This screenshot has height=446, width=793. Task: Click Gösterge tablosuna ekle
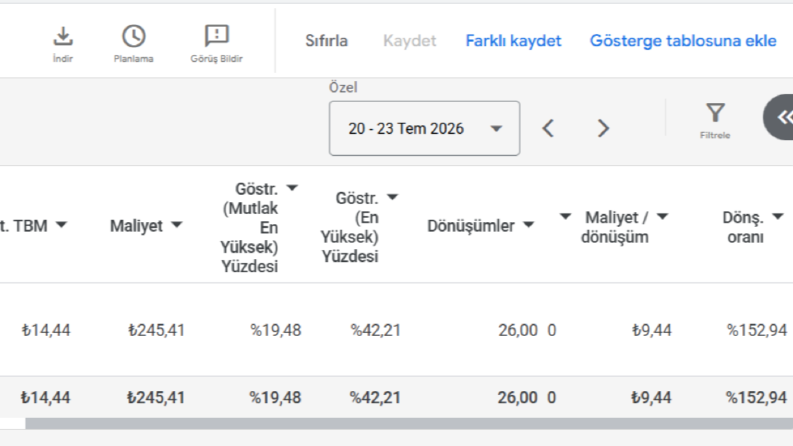tap(683, 40)
